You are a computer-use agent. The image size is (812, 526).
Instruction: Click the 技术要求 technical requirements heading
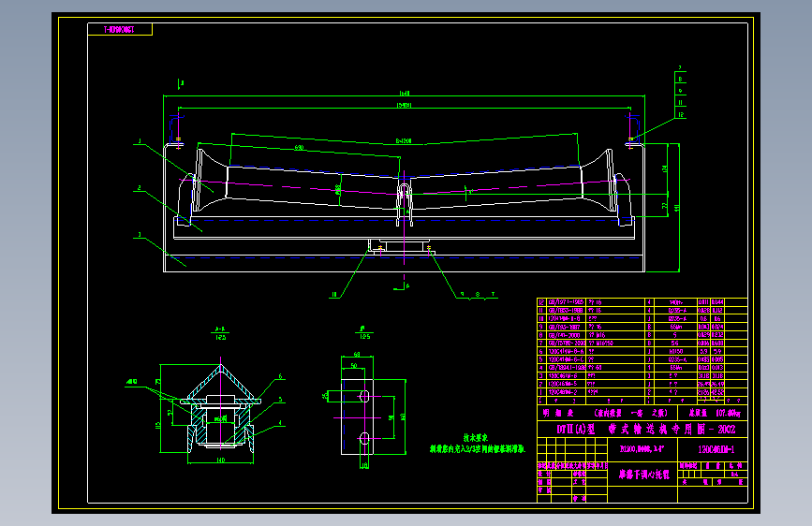coord(476,437)
